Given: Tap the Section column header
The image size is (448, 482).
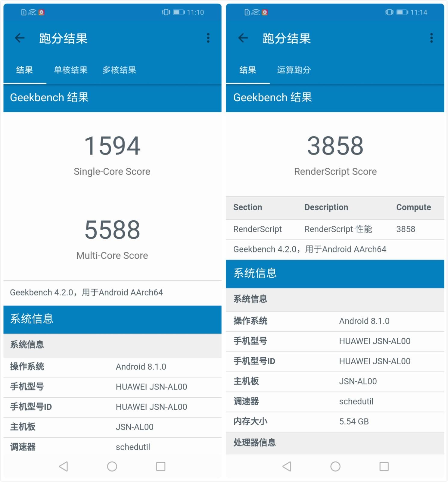Looking at the screenshot, I should point(248,207).
